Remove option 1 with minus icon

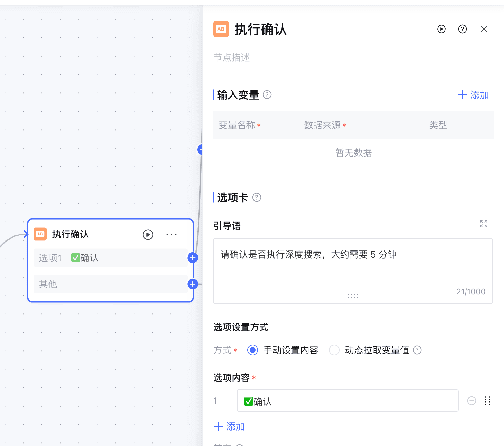click(471, 401)
